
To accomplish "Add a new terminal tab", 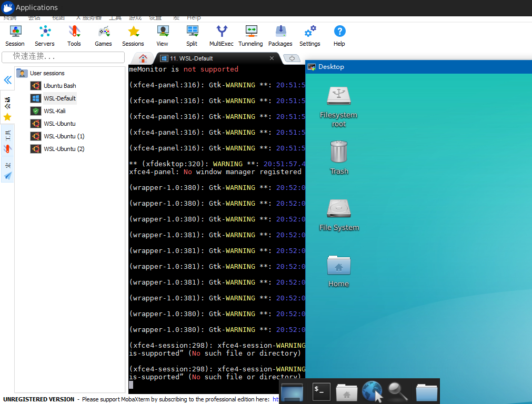I will tap(292, 58).
